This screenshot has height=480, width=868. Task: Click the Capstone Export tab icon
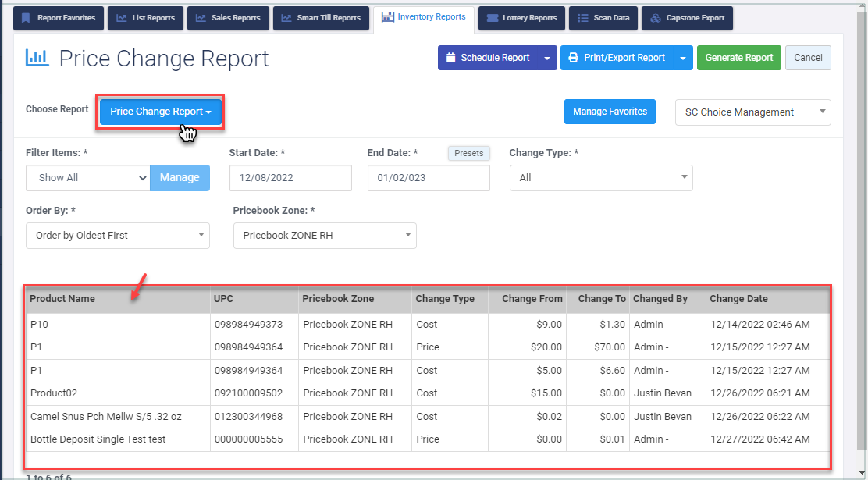tap(656, 18)
